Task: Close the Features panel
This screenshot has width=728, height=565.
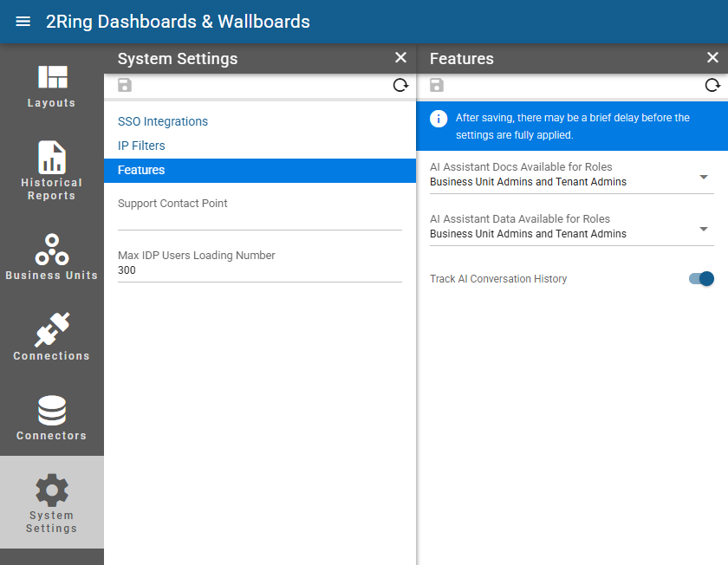Action: point(712,57)
